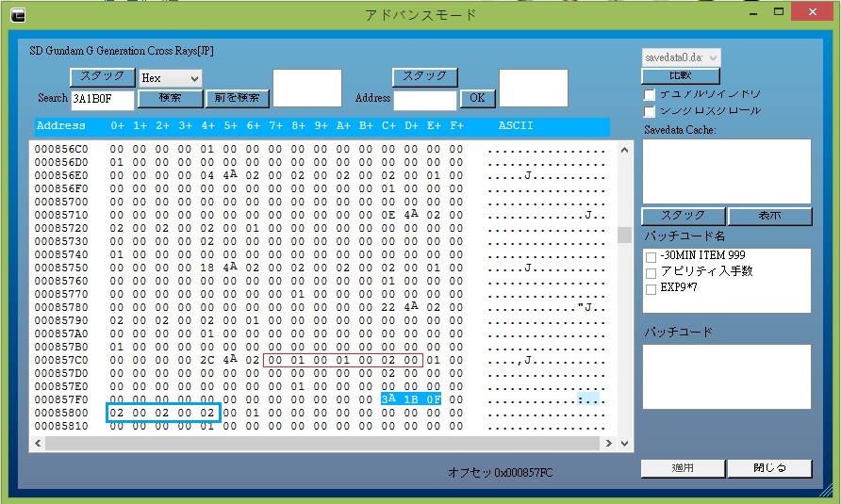Click the vertical scrollbar up arrow

pos(624,150)
